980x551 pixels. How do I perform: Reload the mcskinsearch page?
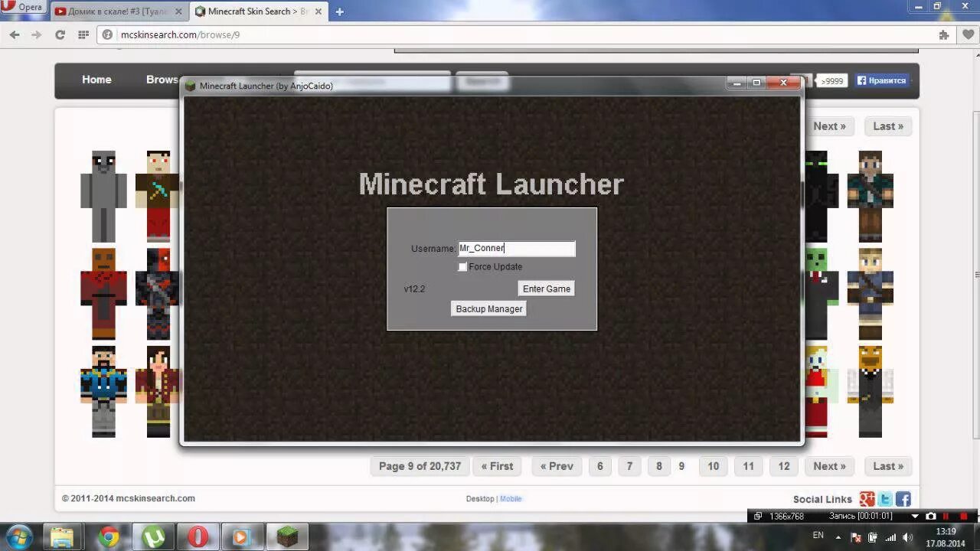click(60, 34)
